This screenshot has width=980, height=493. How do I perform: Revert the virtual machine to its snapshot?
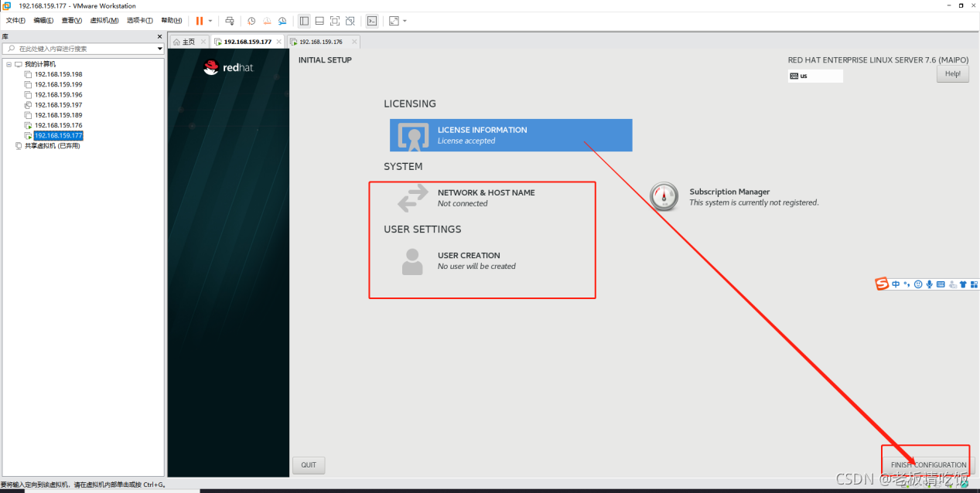click(267, 21)
